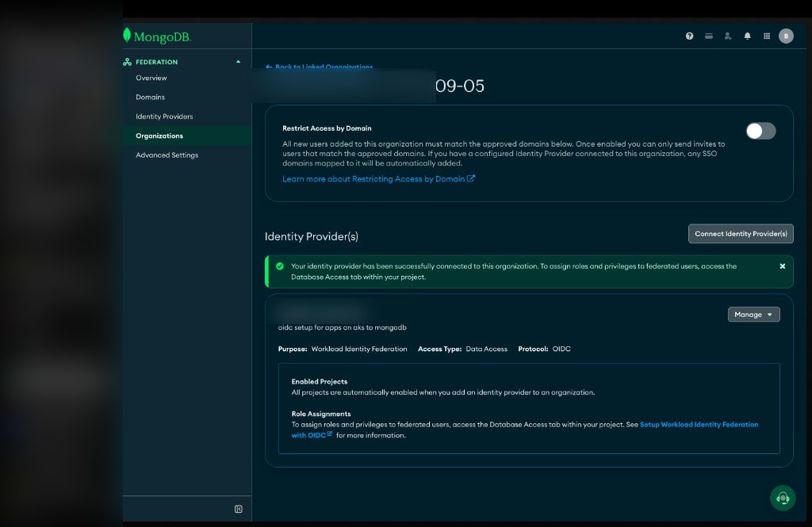Viewport: 812px width, 527px height.
Task: Collapse the Federation menu caret
Action: tap(238, 62)
